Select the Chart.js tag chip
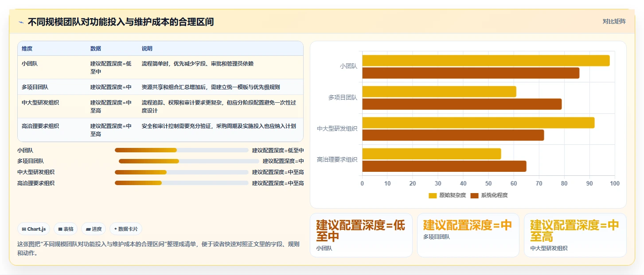Image resolution: width=644 pixels, height=275 pixels. click(x=34, y=229)
